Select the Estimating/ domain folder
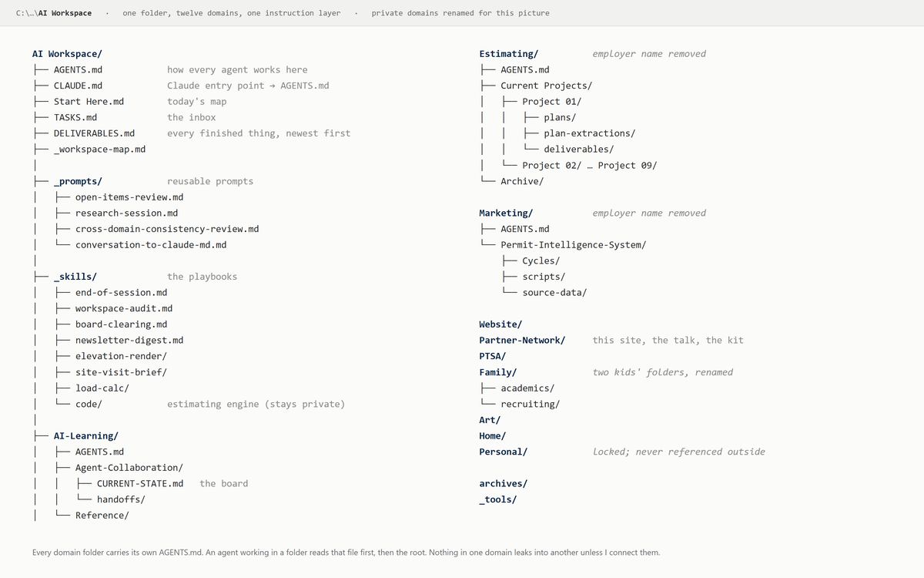The image size is (924, 578). [509, 54]
